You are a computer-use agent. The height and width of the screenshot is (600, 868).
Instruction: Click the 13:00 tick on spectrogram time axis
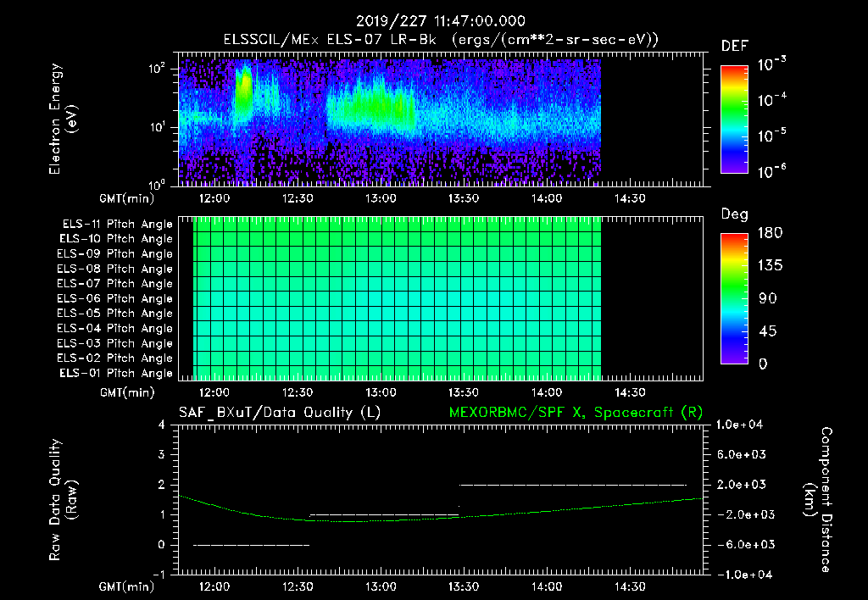pos(381,198)
